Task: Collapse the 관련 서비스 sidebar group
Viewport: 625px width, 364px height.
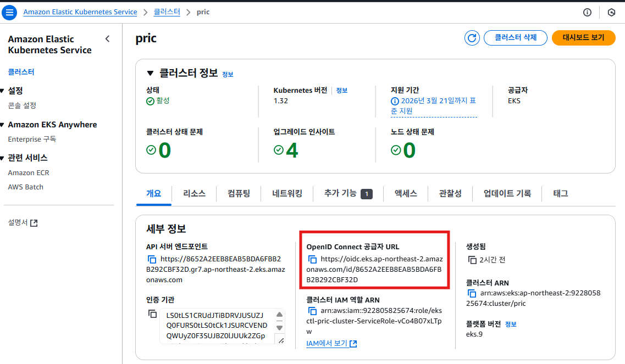Action: click(x=2, y=158)
